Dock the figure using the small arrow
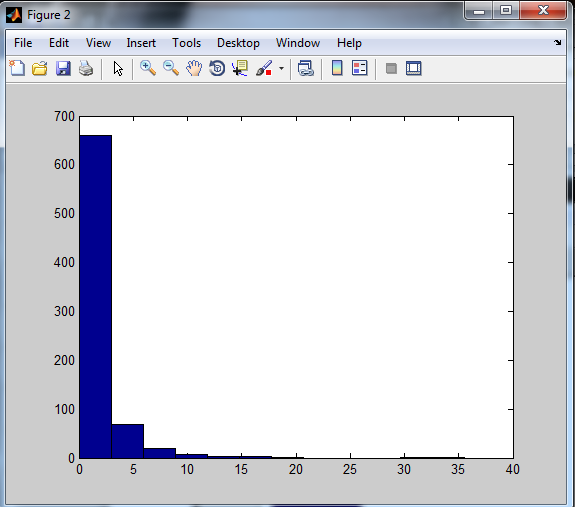This screenshot has height=507, width=575. (x=558, y=43)
